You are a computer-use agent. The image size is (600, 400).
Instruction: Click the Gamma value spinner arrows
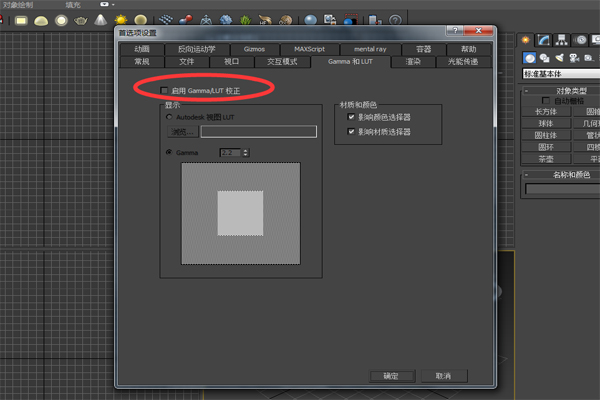tap(246, 152)
